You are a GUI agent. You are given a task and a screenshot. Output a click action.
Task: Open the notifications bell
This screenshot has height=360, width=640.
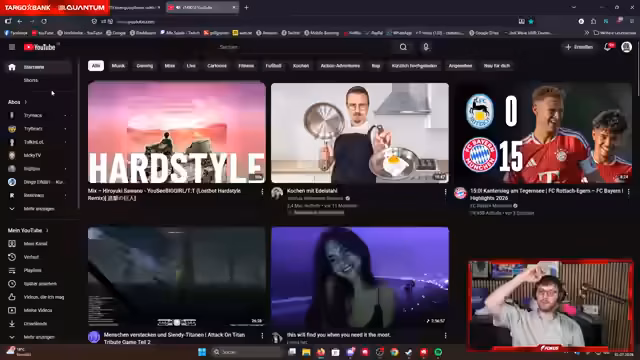[608, 47]
